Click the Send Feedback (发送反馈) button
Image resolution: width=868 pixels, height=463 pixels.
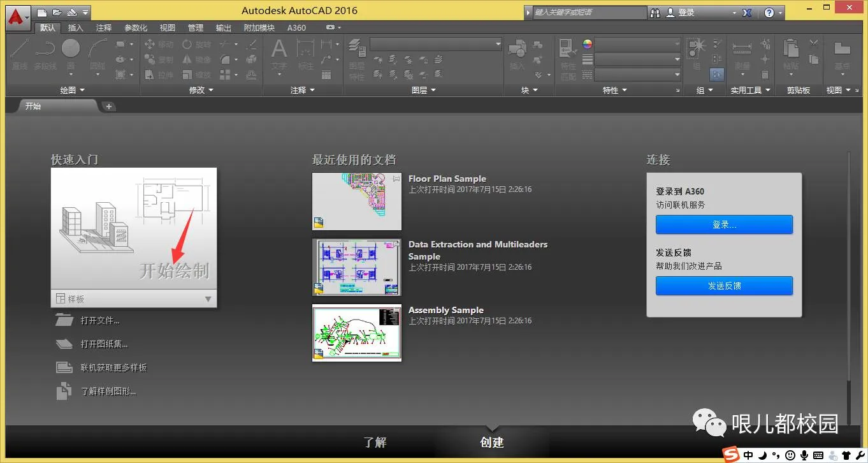724,286
